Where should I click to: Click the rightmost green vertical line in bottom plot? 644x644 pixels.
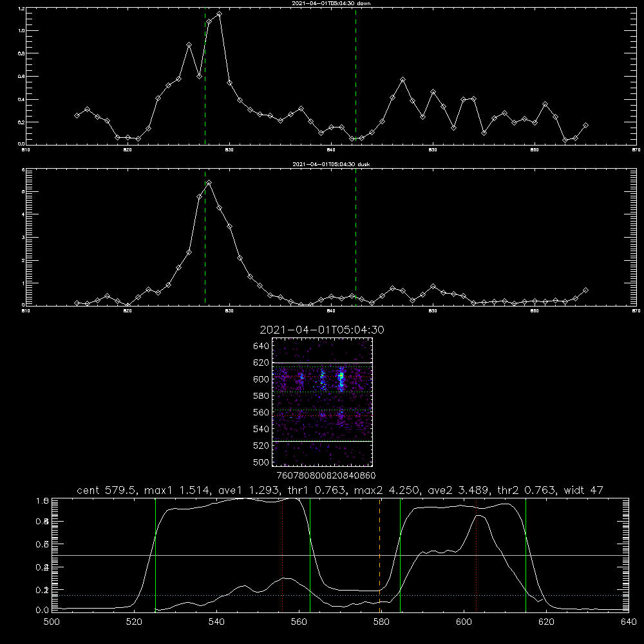pyautogui.click(x=526, y=555)
